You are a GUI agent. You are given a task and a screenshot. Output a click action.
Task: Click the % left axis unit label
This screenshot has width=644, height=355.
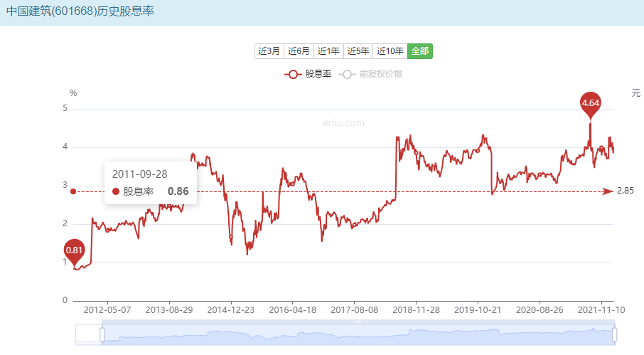click(73, 93)
